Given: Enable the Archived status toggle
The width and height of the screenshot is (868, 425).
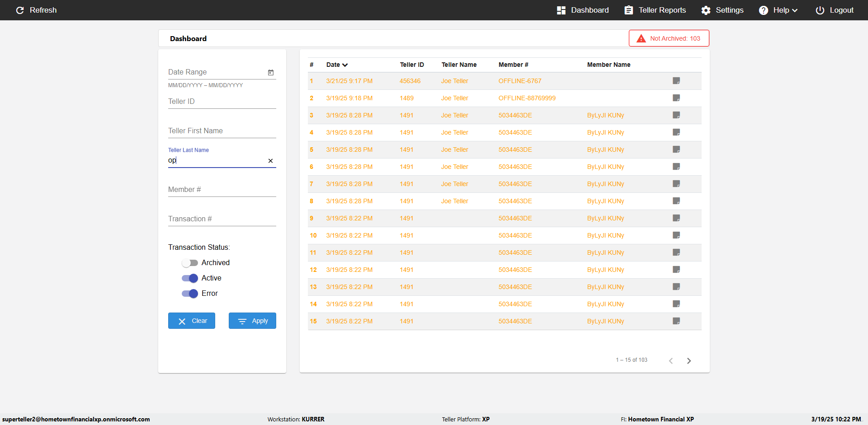Looking at the screenshot, I should point(190,263).
